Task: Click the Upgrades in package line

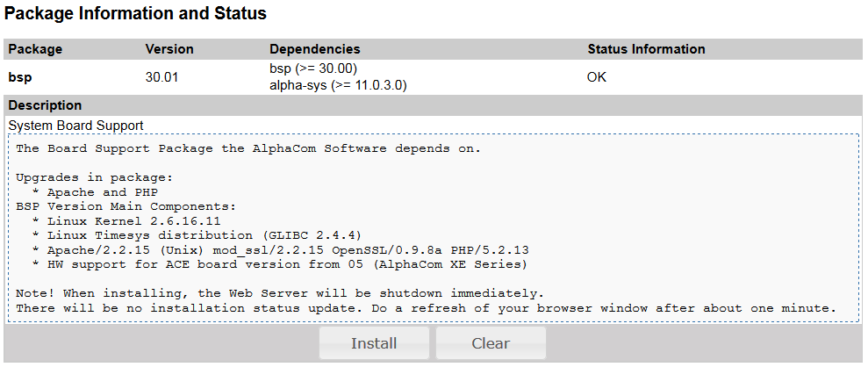Action: click(x=95, y=177)
